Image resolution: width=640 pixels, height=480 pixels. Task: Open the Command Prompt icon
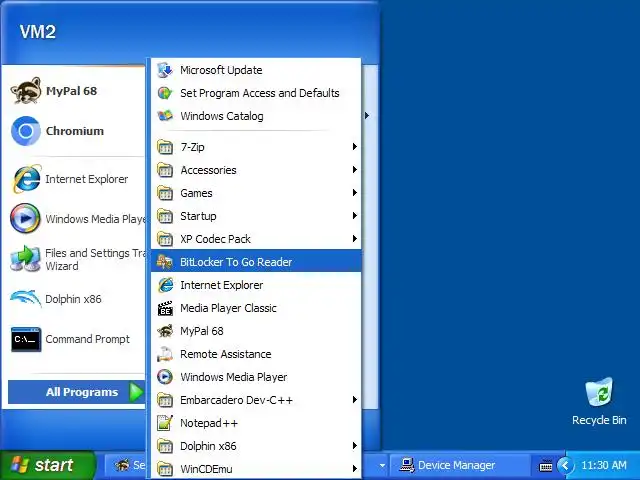click(x=26, y=339)
